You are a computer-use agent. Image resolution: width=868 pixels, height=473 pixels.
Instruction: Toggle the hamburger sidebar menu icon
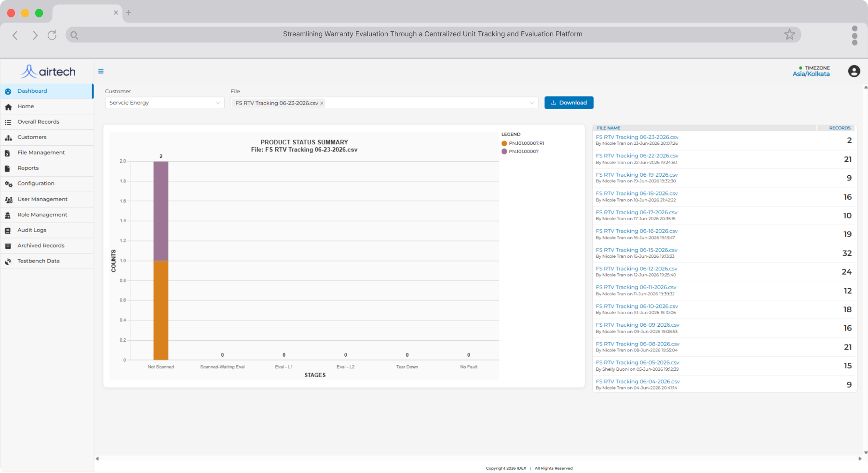pos(101,71)
